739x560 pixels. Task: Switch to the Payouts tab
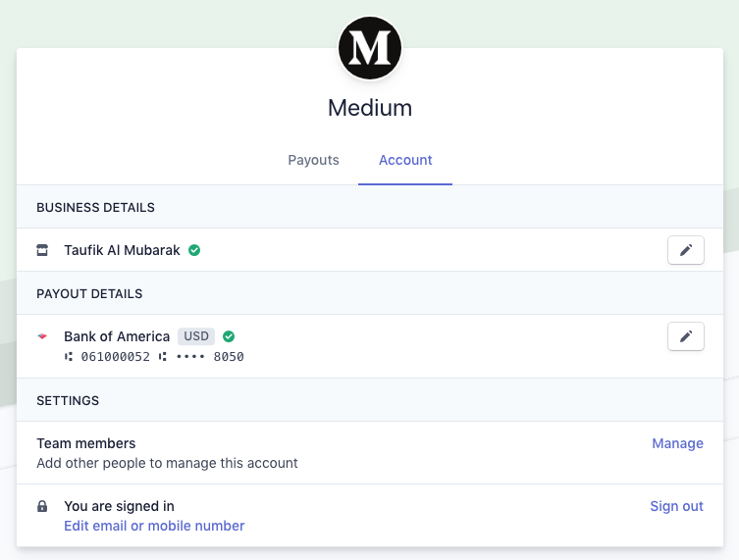[x=313, y=160]
